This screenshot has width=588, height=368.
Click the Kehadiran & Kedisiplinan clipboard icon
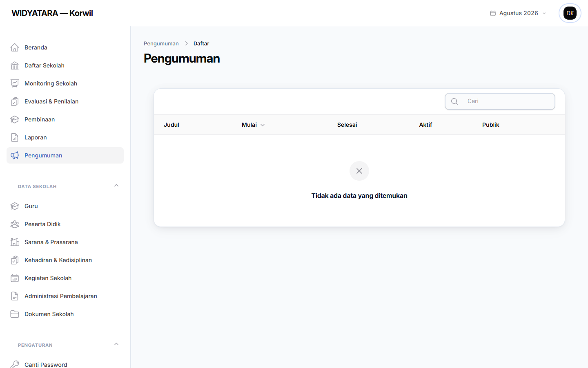point(15,260)
